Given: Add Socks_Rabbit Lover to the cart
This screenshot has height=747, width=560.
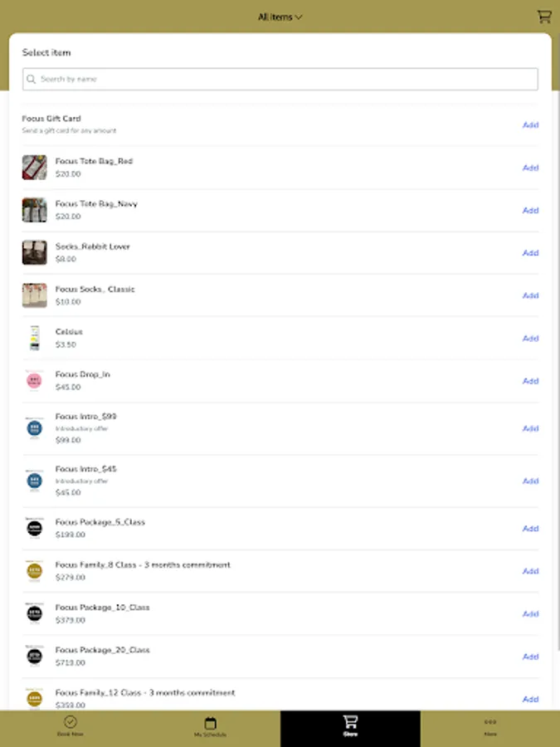Looking at the screenshot, I should click(x=530, y=252).
